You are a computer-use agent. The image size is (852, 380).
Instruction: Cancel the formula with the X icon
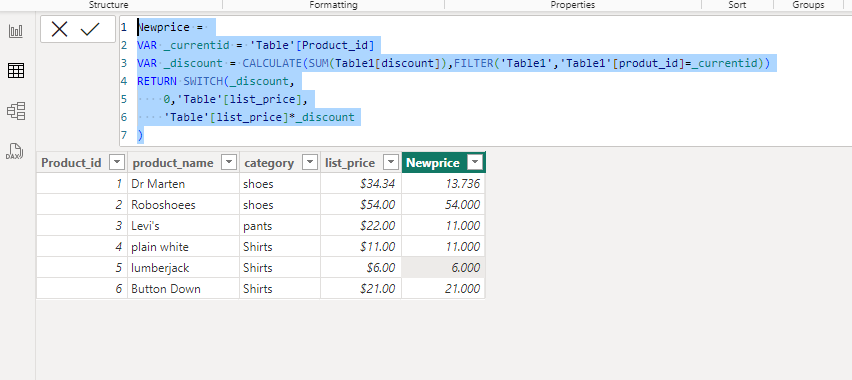coord(59,29)
